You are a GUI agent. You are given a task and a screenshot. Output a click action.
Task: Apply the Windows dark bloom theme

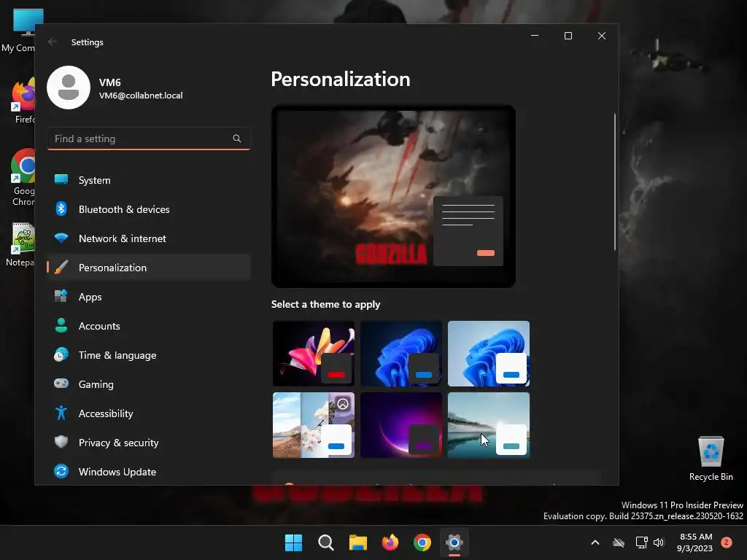click(401, 354)
